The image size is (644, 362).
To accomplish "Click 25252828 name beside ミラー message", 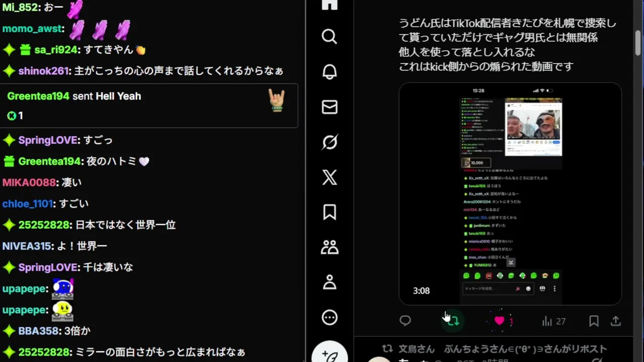I will coord(44,352).
